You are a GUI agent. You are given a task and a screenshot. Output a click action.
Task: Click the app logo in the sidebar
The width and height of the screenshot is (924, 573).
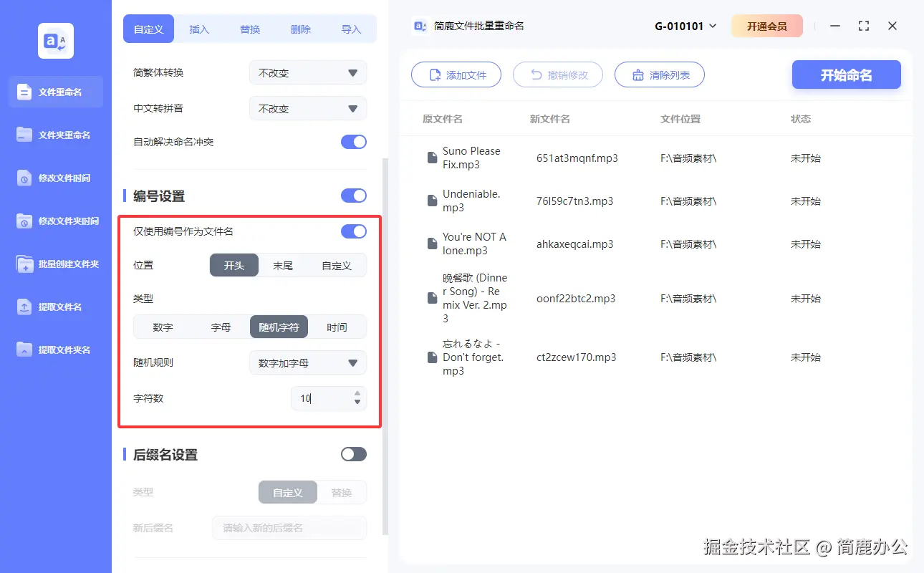(x=56, y=41)
